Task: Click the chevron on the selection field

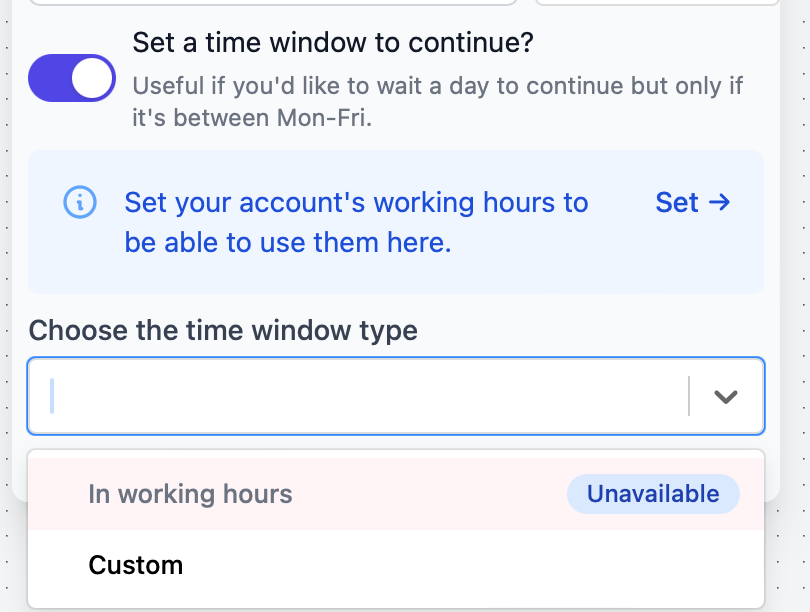Action: (725, 396)
